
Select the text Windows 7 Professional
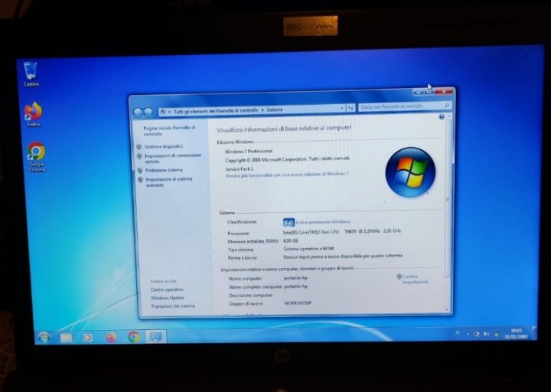coord(249,151)
